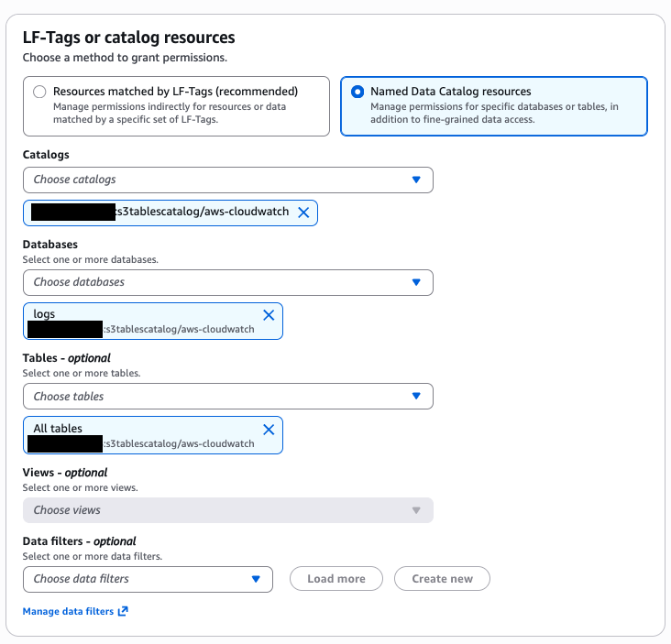Remove the All tables token
The width and height of the screenshot is (671, 644).
pos(269,430)
